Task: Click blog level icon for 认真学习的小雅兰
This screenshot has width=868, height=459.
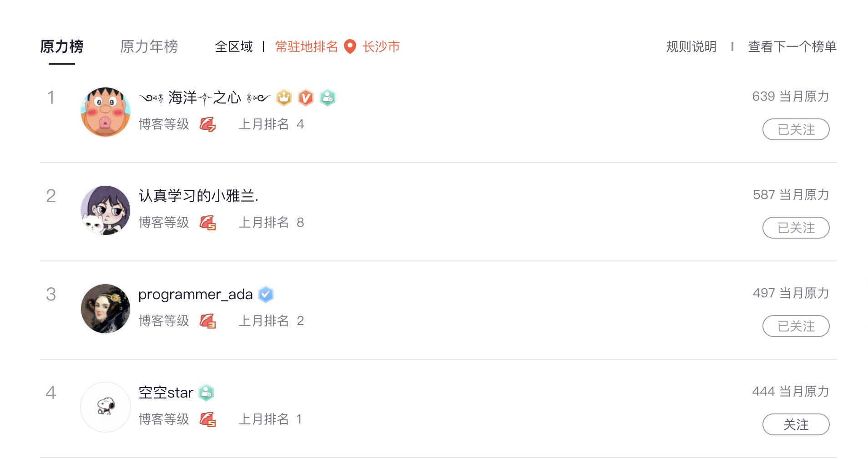Action: coord(208,223)
